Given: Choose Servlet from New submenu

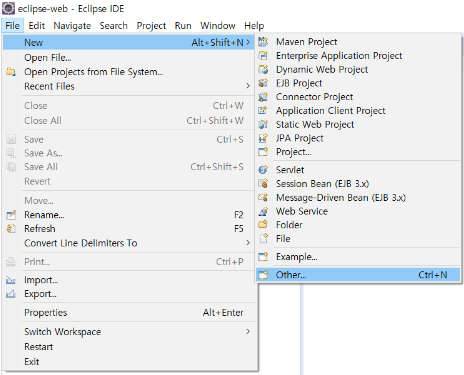Looking at the screenshot, I should [358, 170].
